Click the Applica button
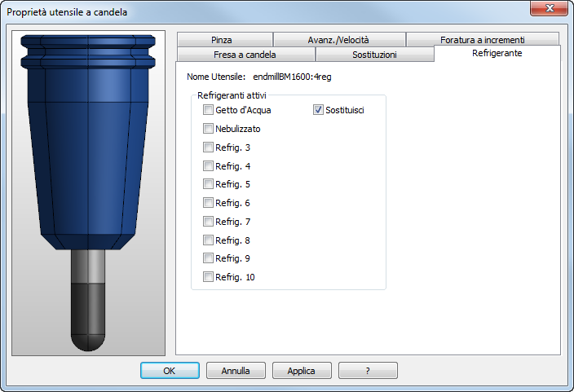 pos(302,371)
